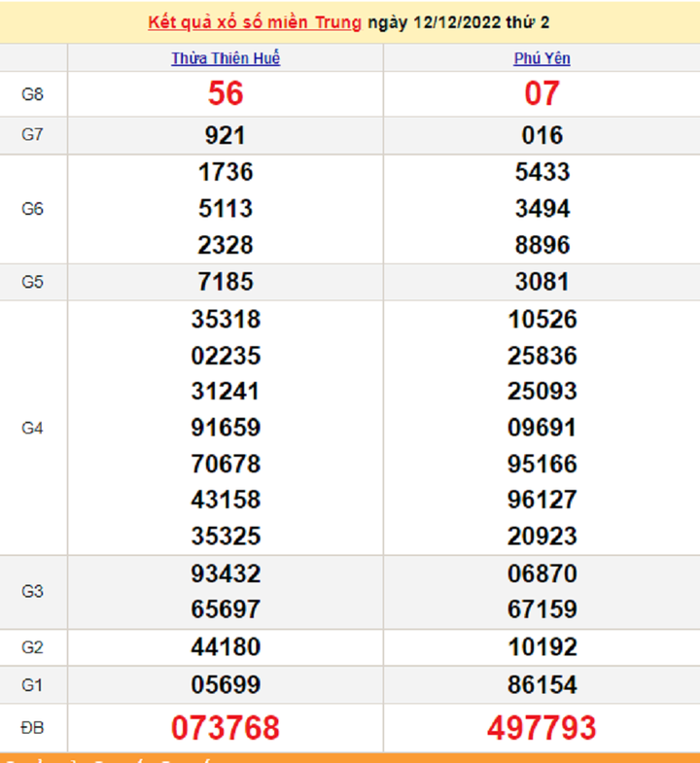Select the G4 result 91659
The image size is (700, 763).
pyautogui.click(x=226, y=428)
